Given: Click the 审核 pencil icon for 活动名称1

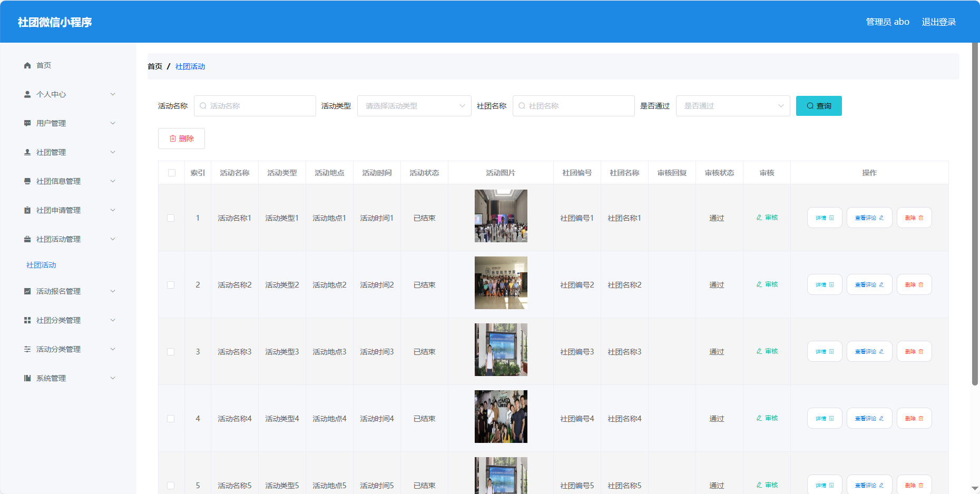Looking at the screenshot, I should [759, 218].
